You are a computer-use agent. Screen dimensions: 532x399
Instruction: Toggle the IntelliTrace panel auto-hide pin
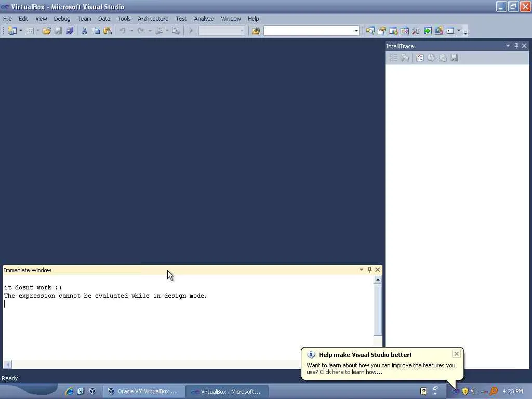516,46
